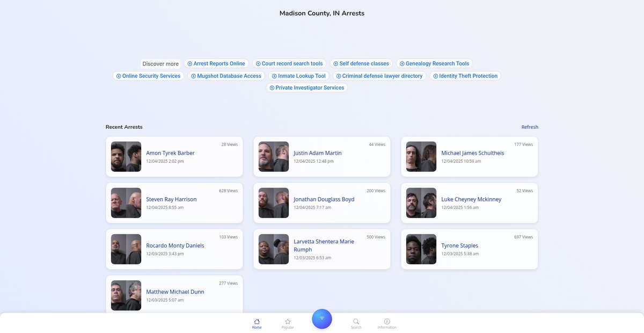Click the Popular star icon
This screenshot has height=333, width=644.
pyautogui.click(x=288, y=321)
